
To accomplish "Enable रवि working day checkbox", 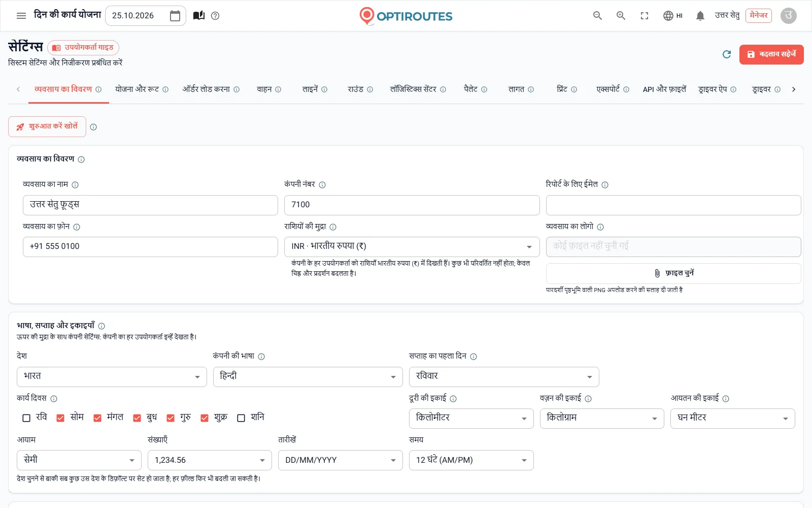I will pyautogui.click(x=26, y=418).
